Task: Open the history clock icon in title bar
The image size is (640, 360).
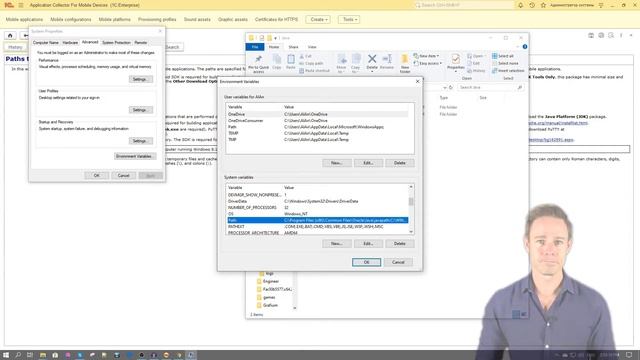Action: pyautogui.click(x=532, y=5)
